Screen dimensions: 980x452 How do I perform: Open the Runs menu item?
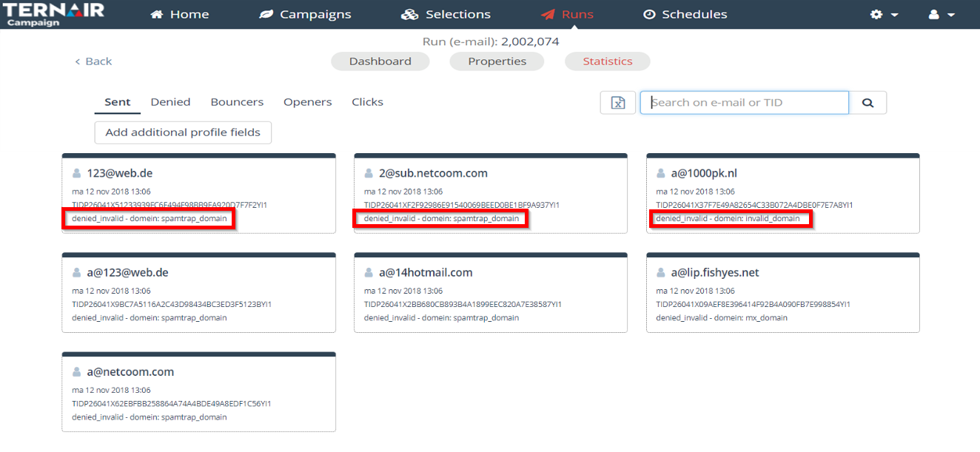click(567, 14)
